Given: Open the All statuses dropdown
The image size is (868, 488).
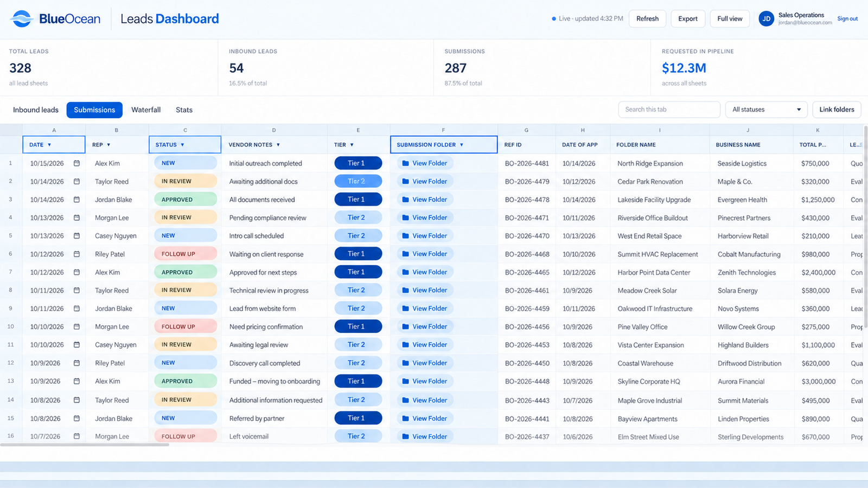Looking at the screenshot, I should click(x=766, y=110).
